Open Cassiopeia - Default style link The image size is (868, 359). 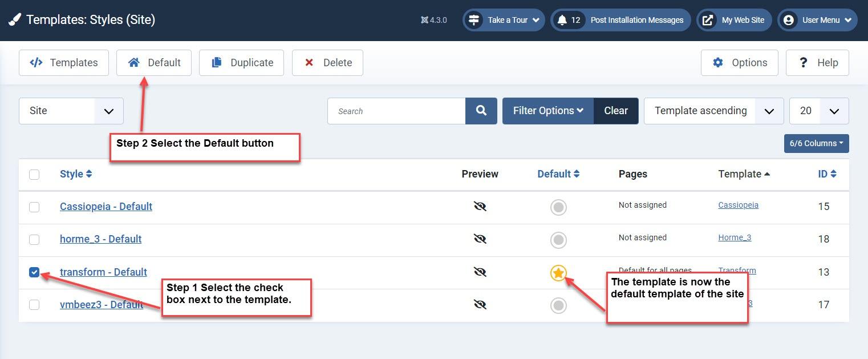(x=106, y=207)
